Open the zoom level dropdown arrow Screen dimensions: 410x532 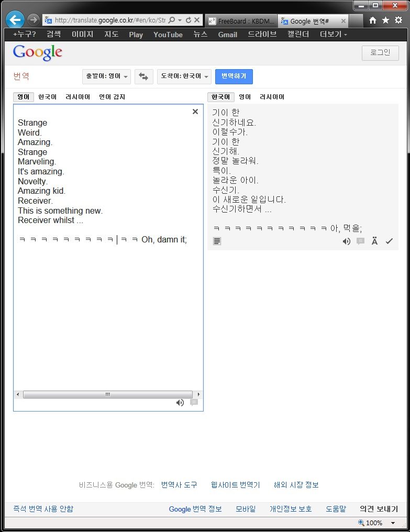[x=393, y=523]
